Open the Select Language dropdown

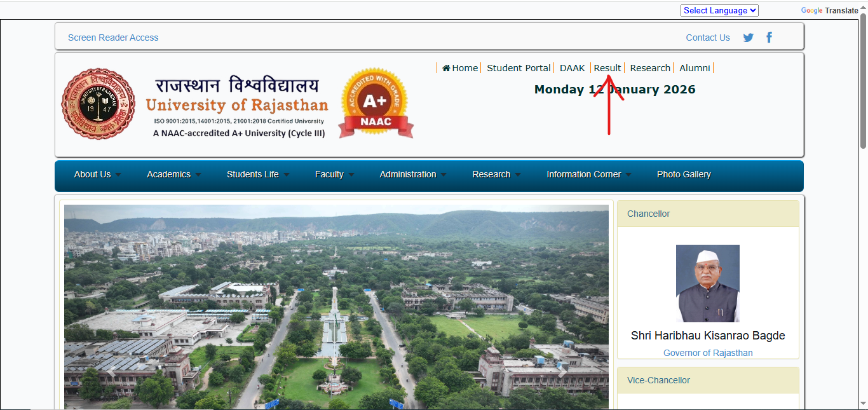719,11
